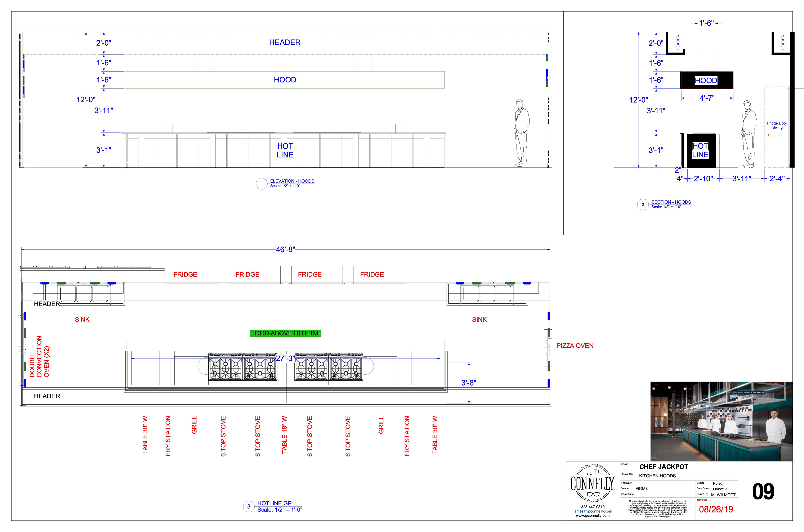Click the black HOT LINE block in section
This screenshot has width=804, height=532.
tap(701, 150)
